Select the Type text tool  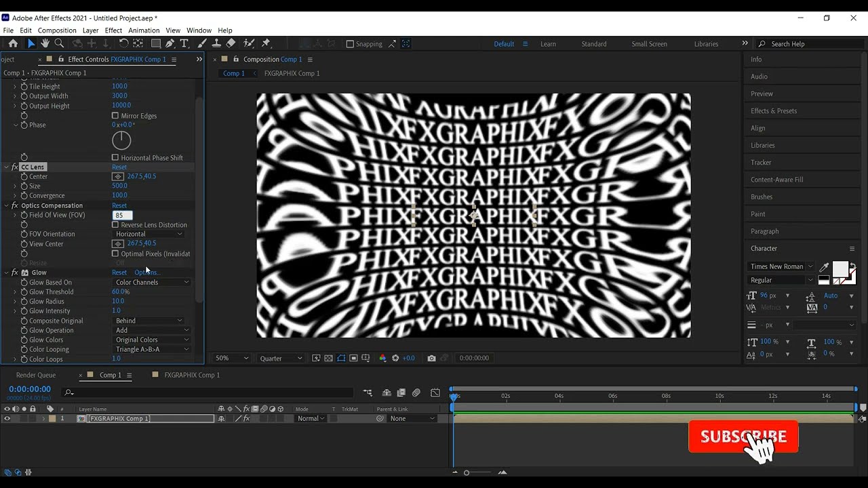point(184,43)
